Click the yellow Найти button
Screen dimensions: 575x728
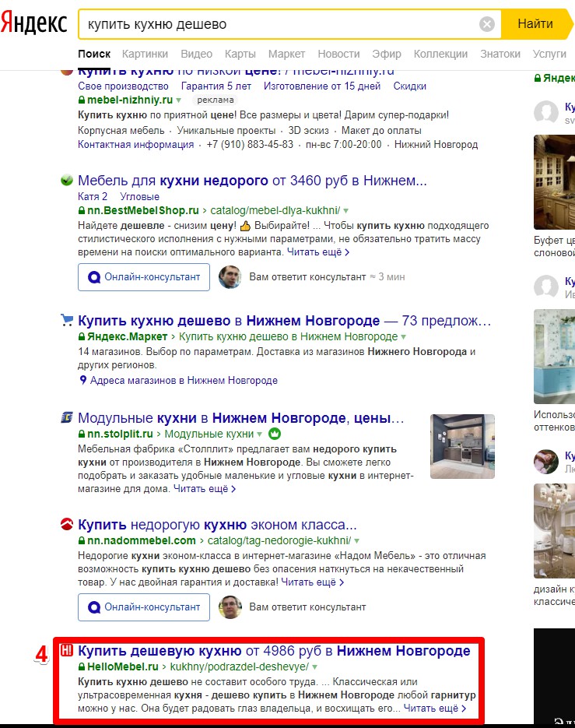pos(536,23)
